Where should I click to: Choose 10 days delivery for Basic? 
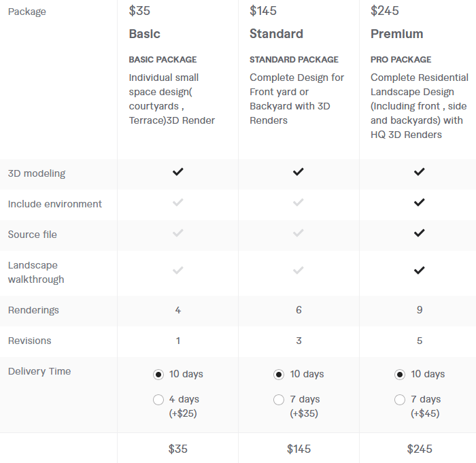click(158, 375)
